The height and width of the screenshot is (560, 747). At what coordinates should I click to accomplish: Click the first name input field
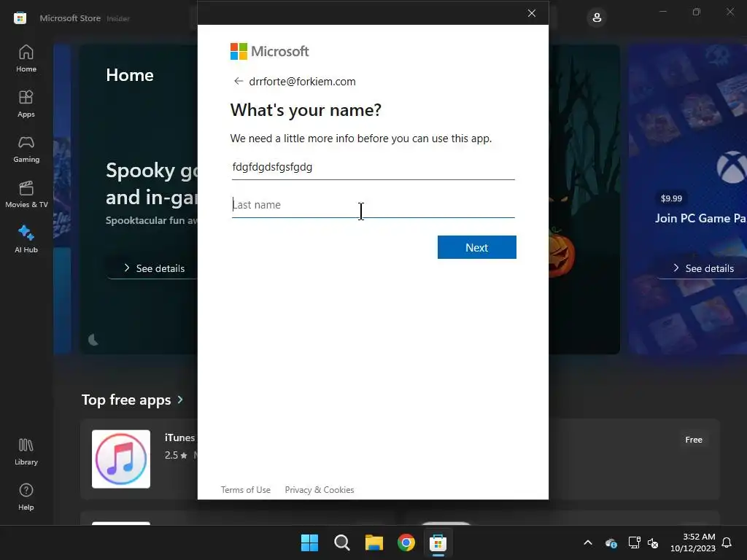coord(373,168)
